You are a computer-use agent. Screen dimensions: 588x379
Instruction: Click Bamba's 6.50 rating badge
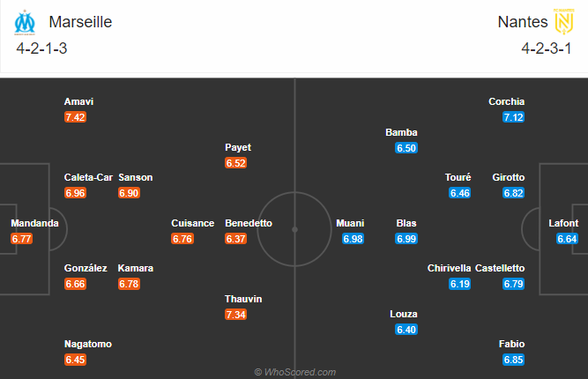pyautogui.click(x=406, y=148)
